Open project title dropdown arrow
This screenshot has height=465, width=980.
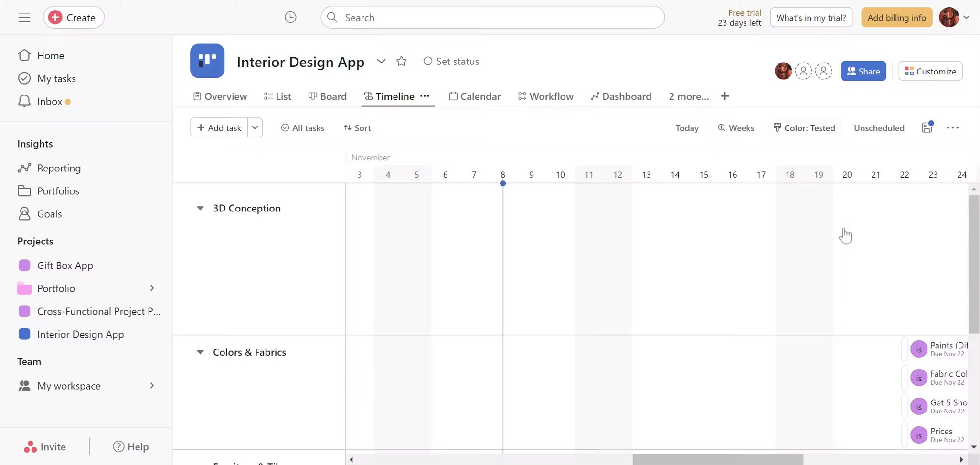pos(381,62)
